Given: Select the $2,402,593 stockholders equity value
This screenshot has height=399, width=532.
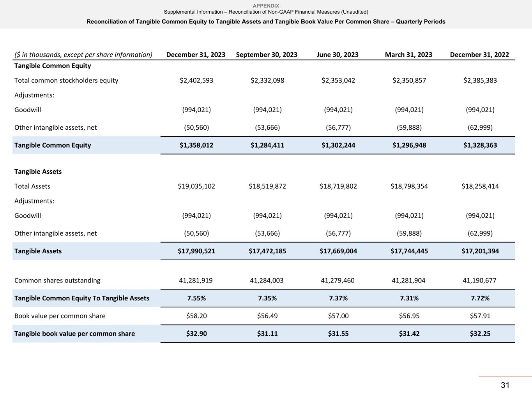Looking at the screenshot, I should [196, 81].
